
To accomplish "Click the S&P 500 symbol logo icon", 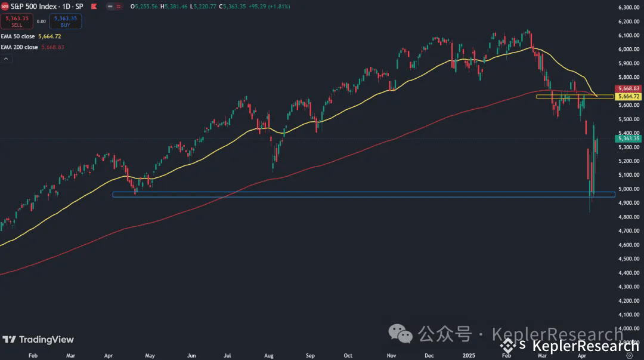I will 5,7.
